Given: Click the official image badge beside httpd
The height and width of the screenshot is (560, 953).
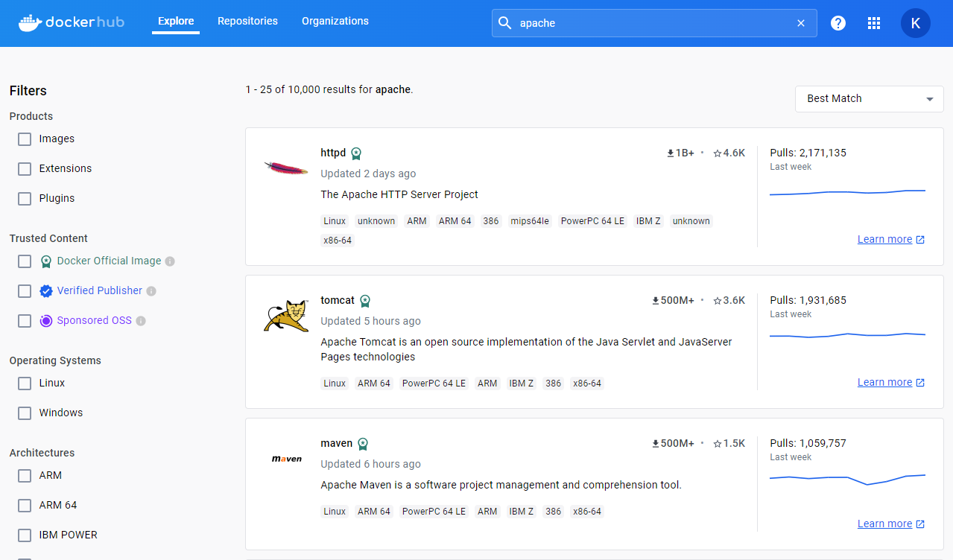Looking at the screenshot, I should 356,153.
